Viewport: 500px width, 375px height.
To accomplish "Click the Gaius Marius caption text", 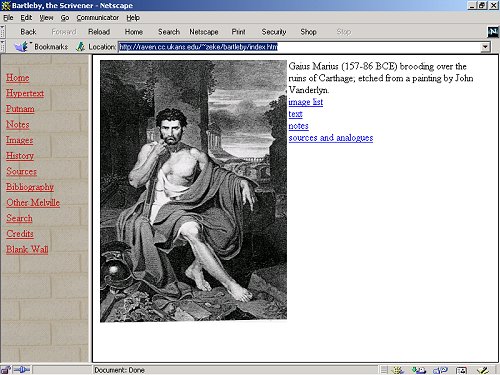I will click(x=381, y=78).
